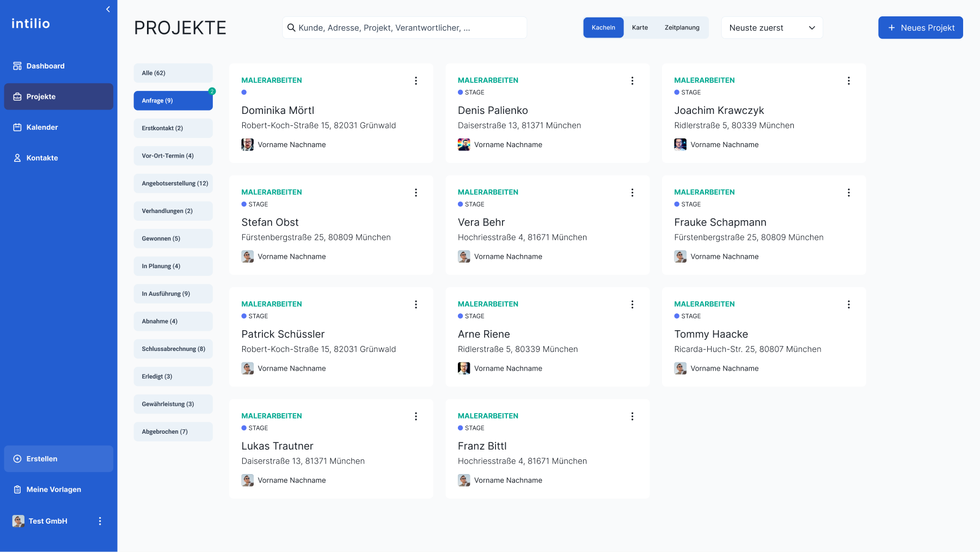Filter by Alle (62)
980x552 pixels.
click(x=173, y=73)
